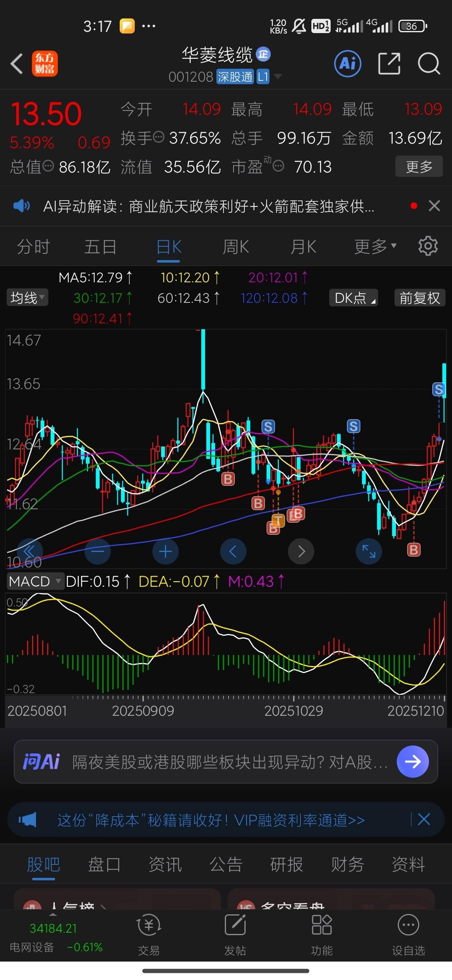
Task: Open the VIP融资利率通道 link
Action: (211, 820)
